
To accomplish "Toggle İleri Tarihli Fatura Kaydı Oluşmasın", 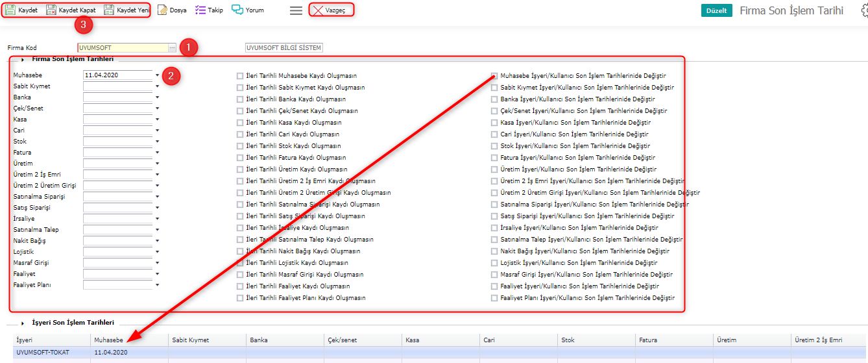I will coord(240,158).
